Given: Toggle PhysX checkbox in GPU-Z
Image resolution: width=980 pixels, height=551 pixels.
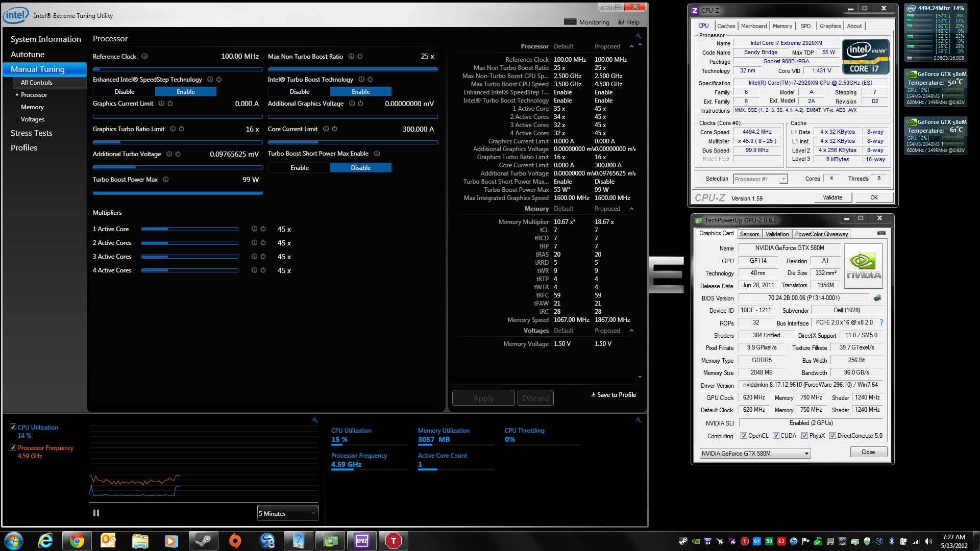Looking at the screenshot, I should tap(804, 436).
